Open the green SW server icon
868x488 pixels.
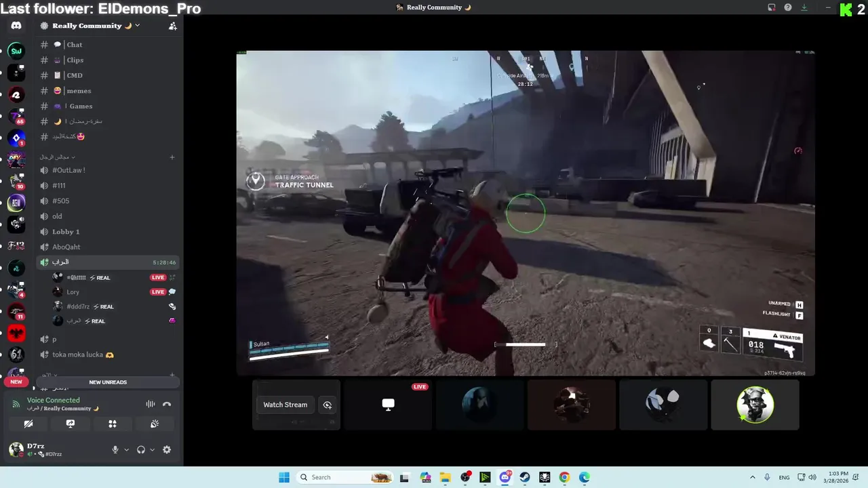point(16,51)
